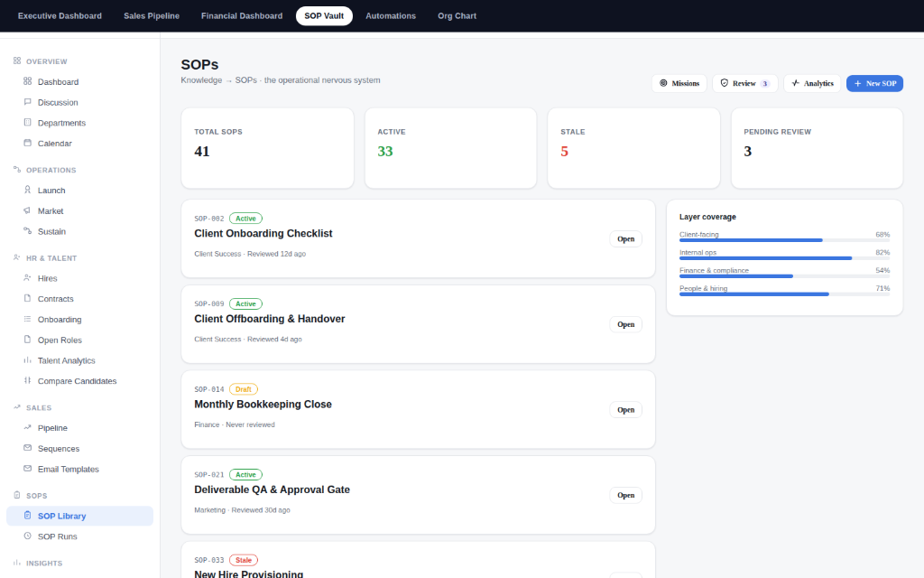Click the Layer coverage heading
This screenshot has height=578, width=924.
click(707, 217)
